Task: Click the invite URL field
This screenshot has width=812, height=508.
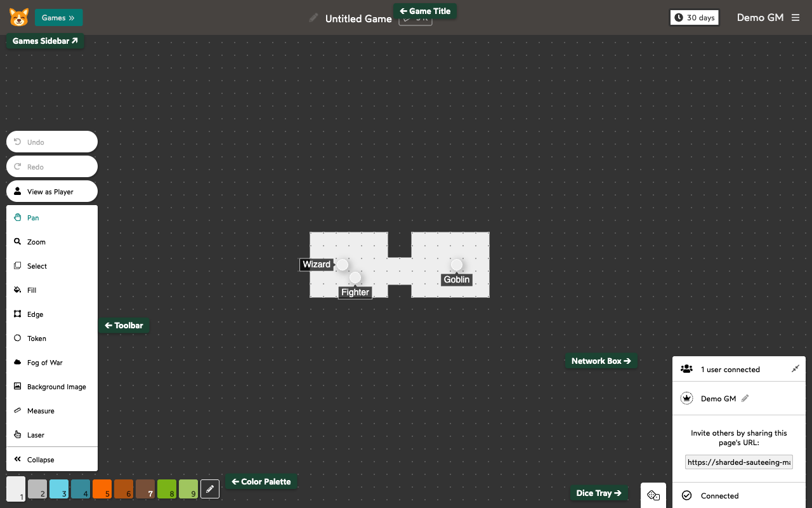Action: pyautogui.click(x=739, y=462)
